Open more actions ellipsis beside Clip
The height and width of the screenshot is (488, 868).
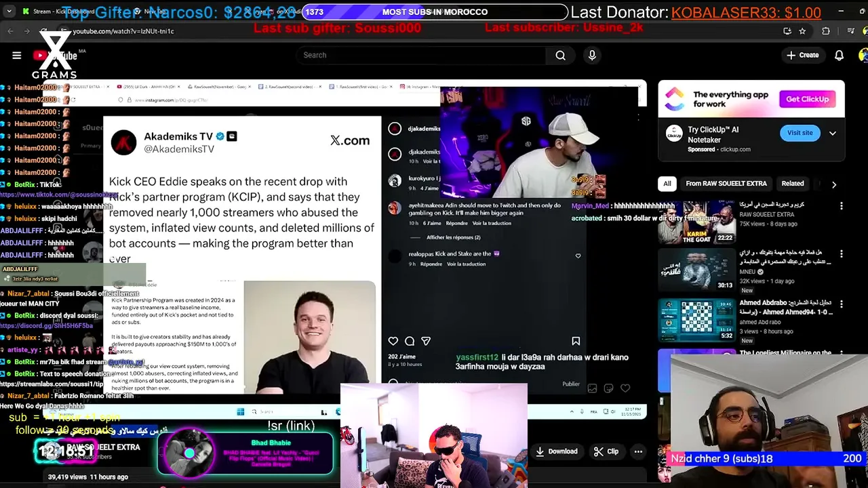click(x=638, y=451)
